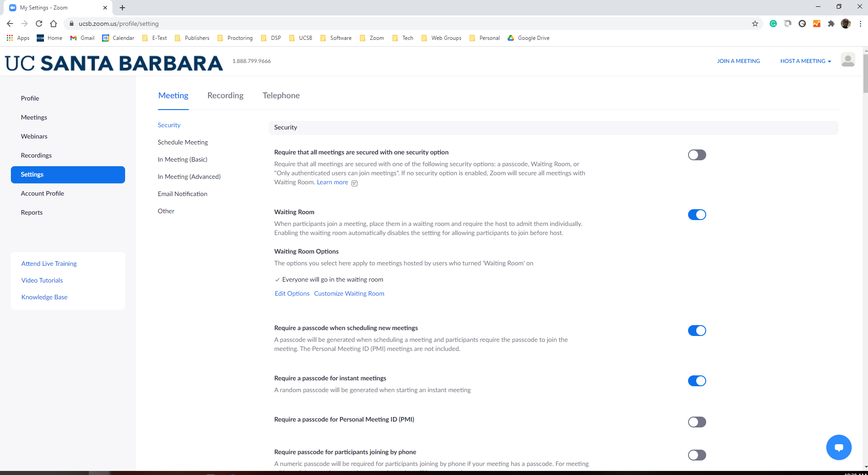
Task: Click the icon next to Learn more
Action: point(354,183)
